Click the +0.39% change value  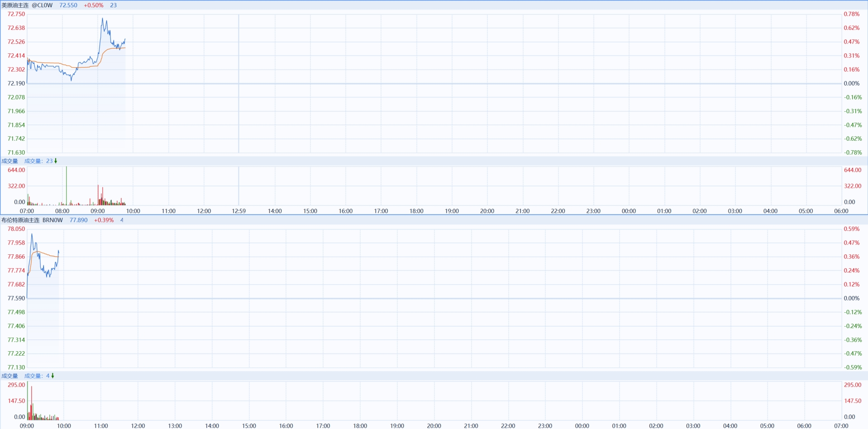104,220
